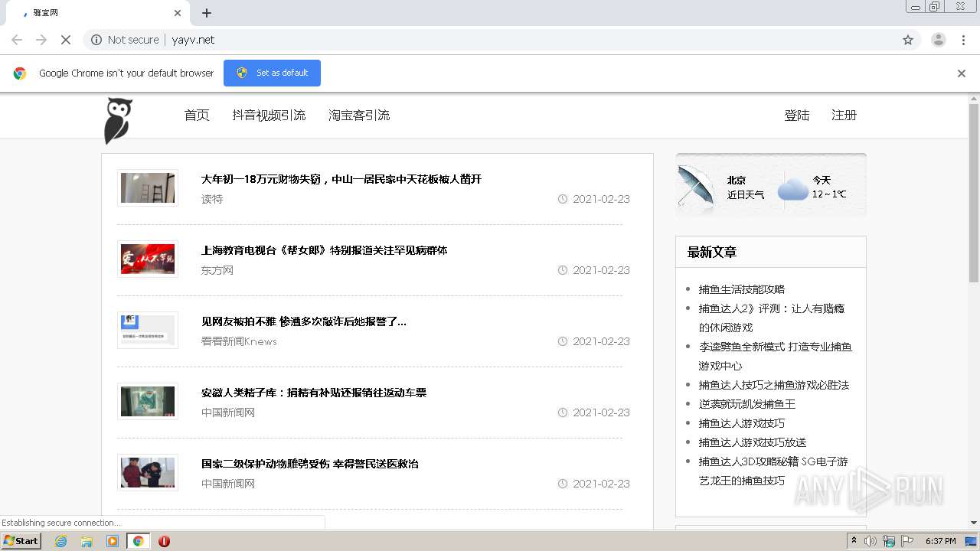Open sidebar link 捕鱼达人游戏技巧放送
980x551 pixels.
click(753, 442)
